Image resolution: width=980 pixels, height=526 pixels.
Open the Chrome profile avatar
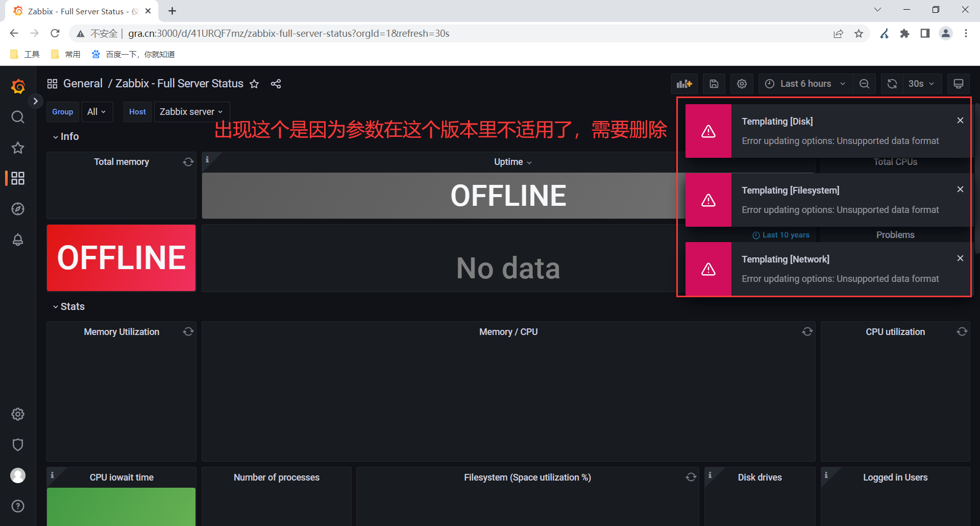[x=946, y=34]
